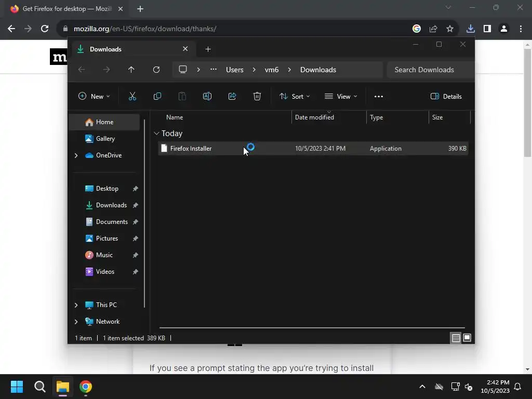This screenshot has width=532, height=399.
Task: Open the pinned Music folder
Action: pyautogui.click(x=104, y=255)
